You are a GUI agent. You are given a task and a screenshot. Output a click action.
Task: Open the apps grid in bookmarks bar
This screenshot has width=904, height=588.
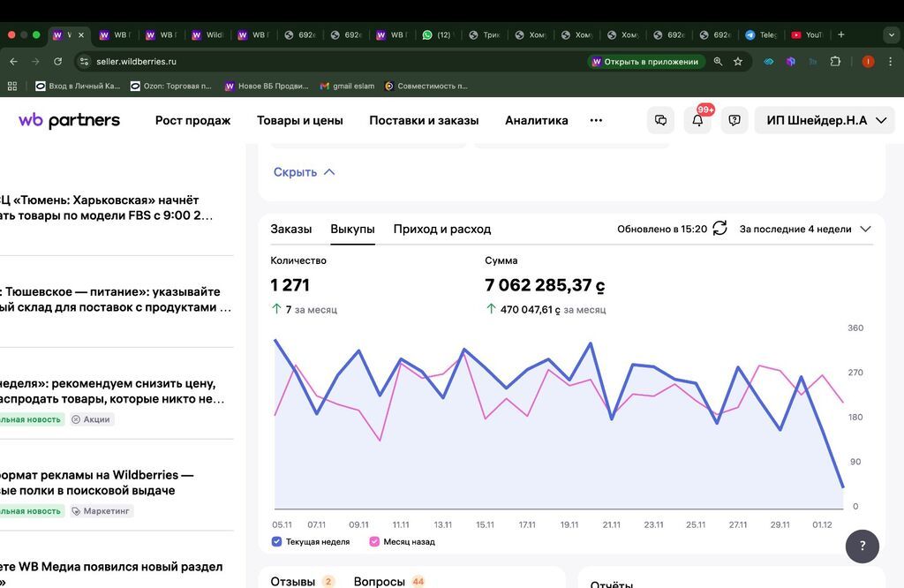coord(12,86)
